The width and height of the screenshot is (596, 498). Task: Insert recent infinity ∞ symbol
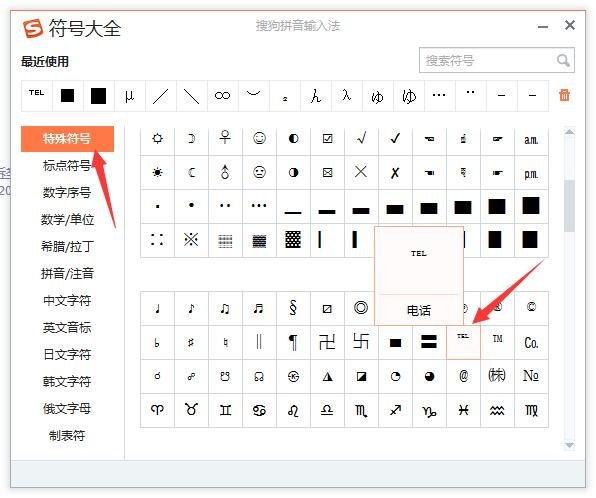coord(223,96)
